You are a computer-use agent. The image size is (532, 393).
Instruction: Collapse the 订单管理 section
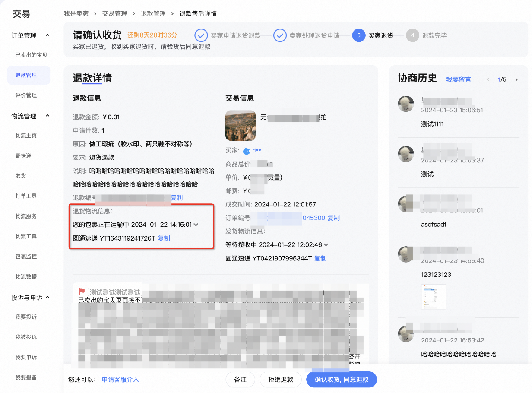(47, 35)
